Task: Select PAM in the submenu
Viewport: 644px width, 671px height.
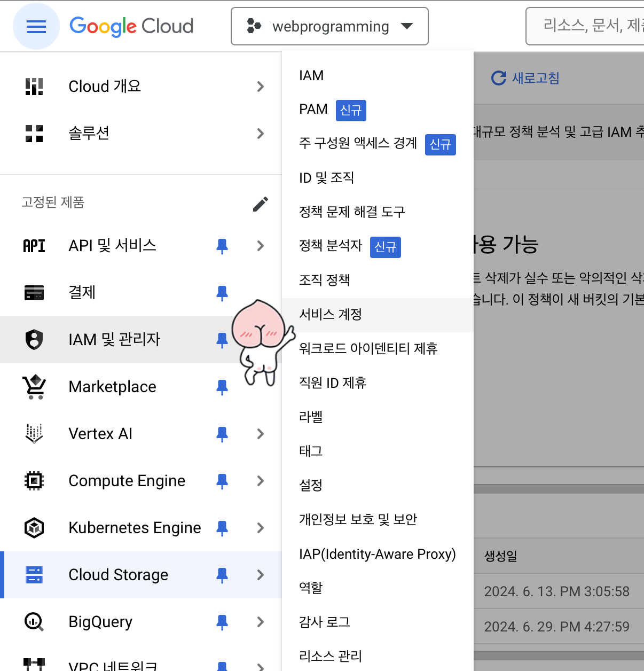Action: tap(378, 110)
